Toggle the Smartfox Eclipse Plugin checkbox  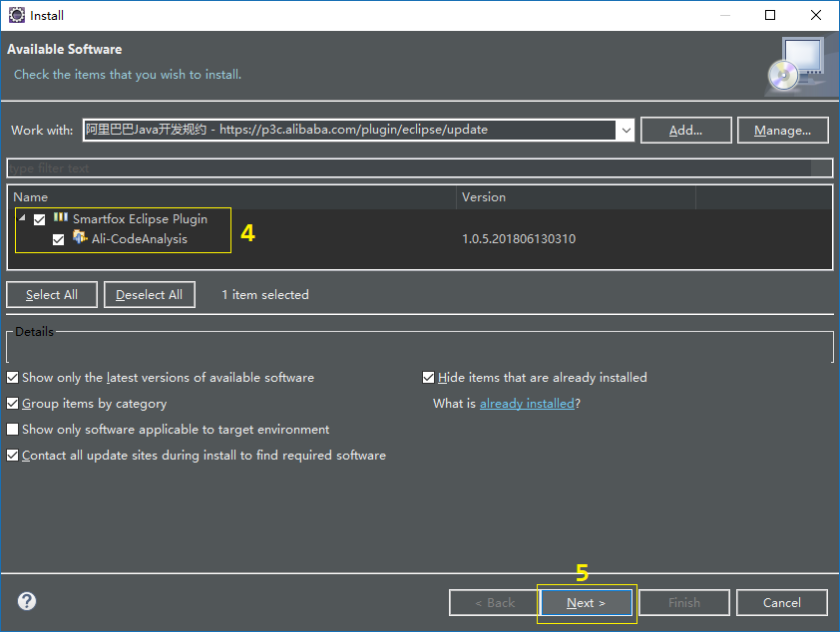coord(39,219)
